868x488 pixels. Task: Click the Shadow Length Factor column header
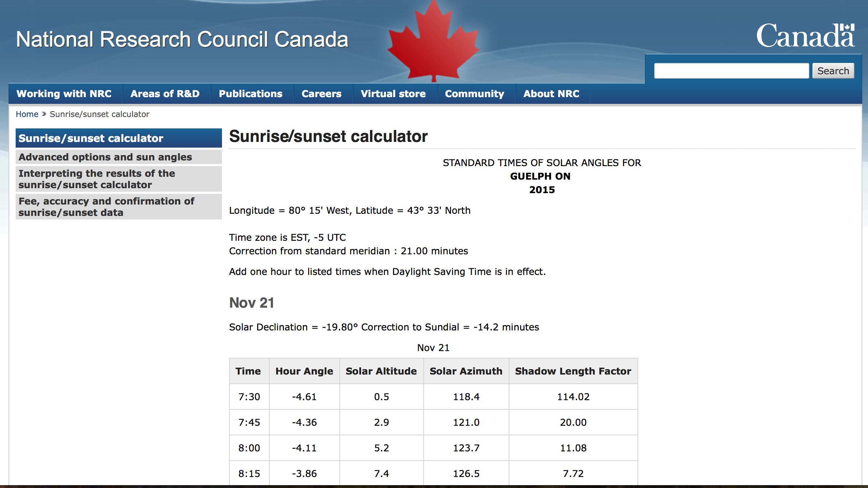pyautogui.click(x=573, y=371)
